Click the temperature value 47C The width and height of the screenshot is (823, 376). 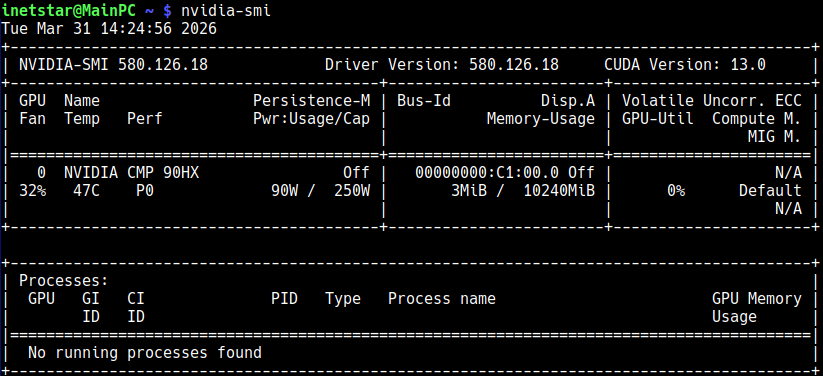(x=87, y=191)
